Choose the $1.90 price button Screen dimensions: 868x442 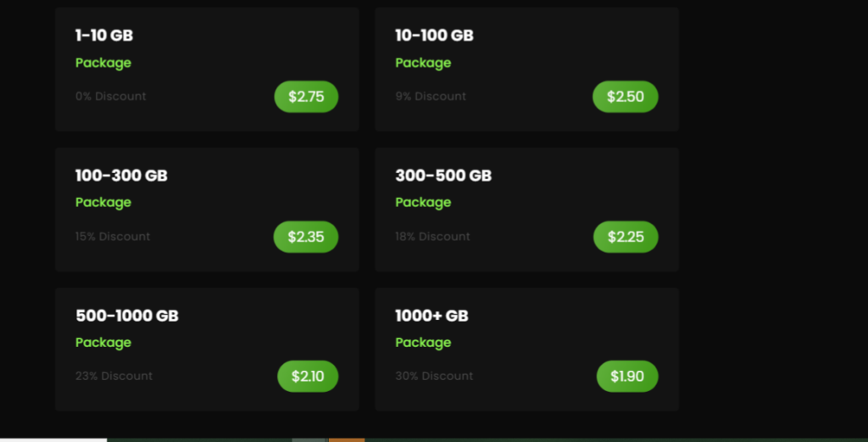[x=627, y=377]
